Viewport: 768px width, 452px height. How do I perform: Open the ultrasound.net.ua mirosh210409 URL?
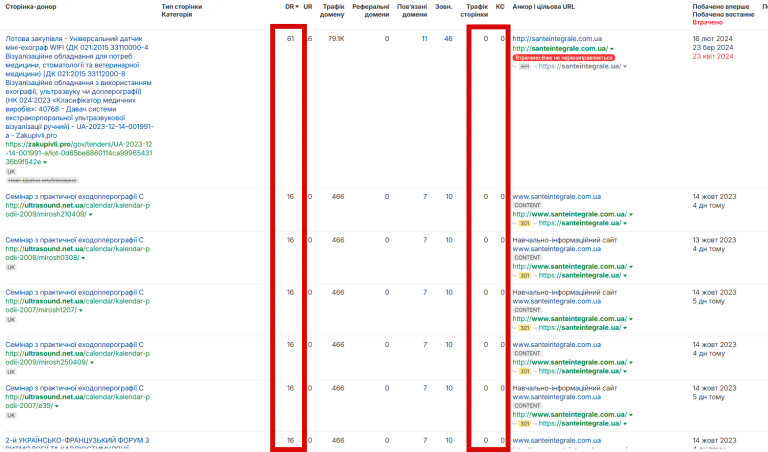point(77,210)
